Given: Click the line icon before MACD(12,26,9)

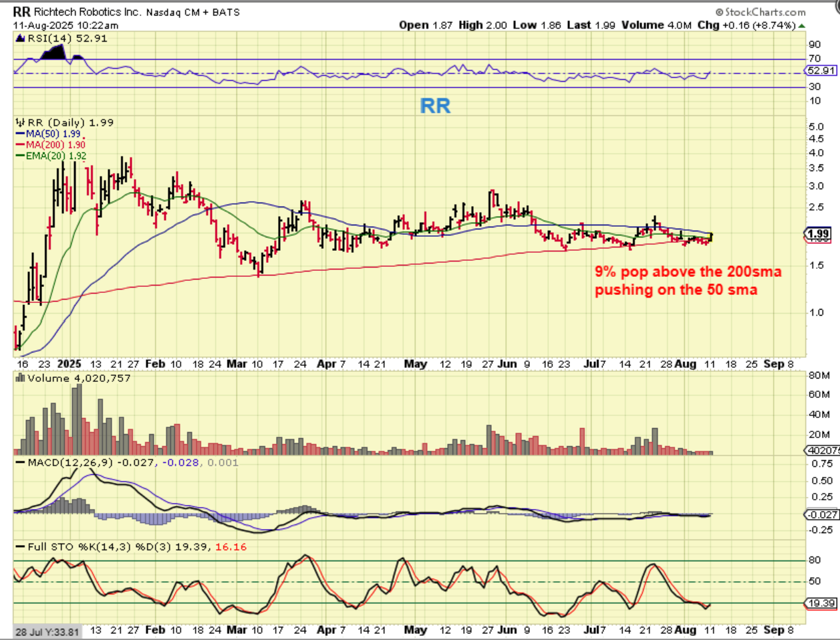Looking at the screenshot, I should [20, 463].
